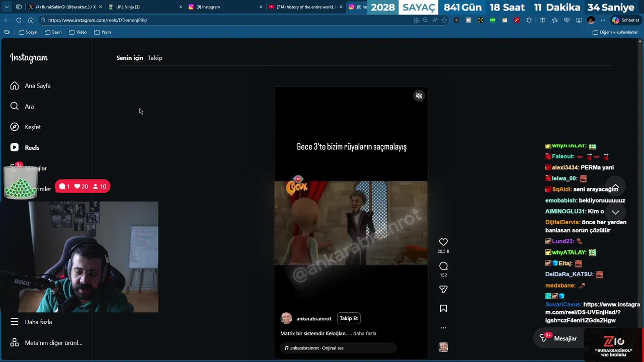Image resolution: width=644 pixels, height=362 pixels.
Task: Click the equalizer extension icon
Action: click(x=456, y=20)
